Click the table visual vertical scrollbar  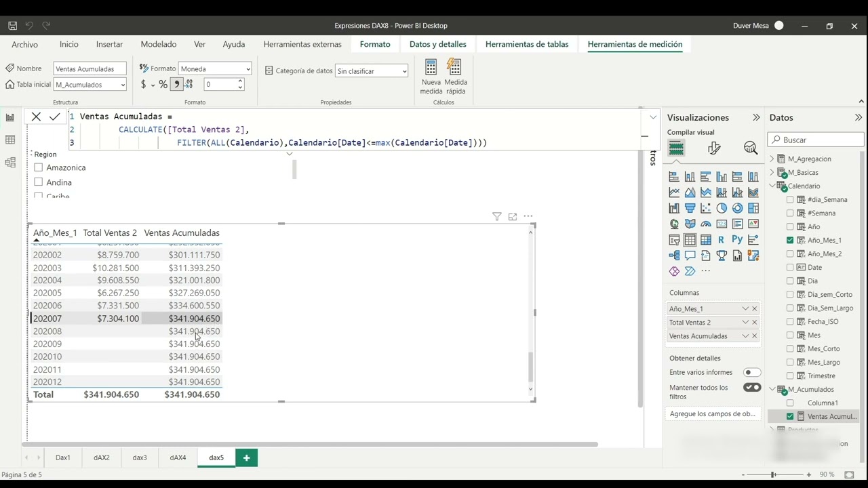click(531, 367)
